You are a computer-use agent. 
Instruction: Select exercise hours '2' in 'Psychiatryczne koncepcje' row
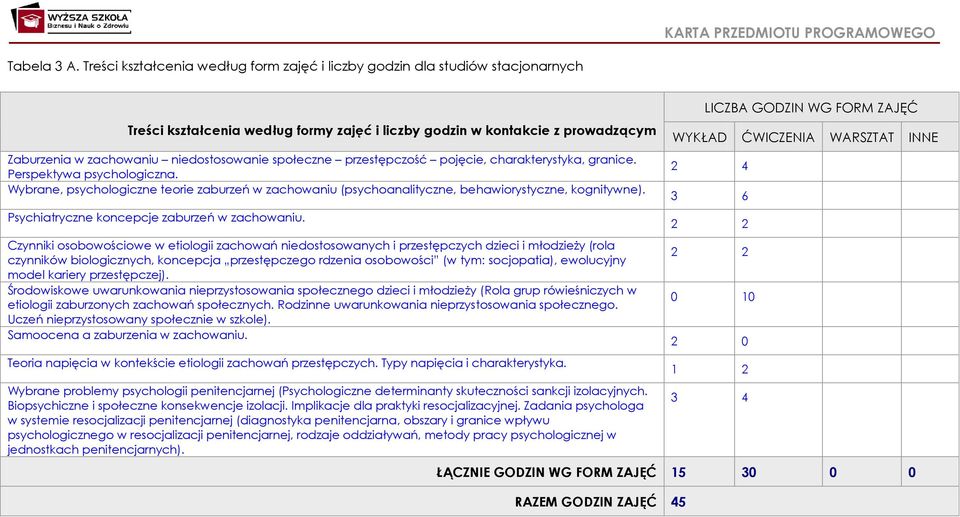[x=745, y=224]
